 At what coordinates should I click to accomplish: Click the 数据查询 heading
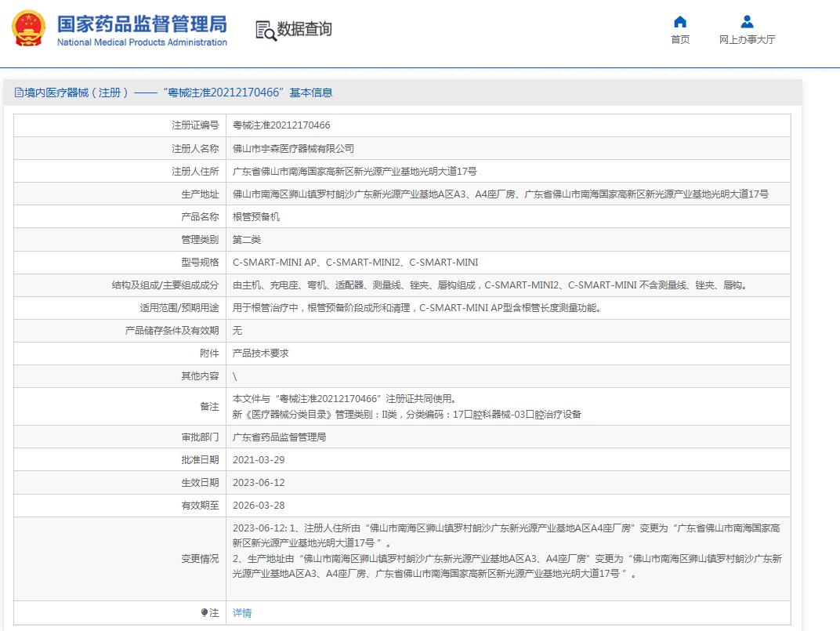(304, 29)
